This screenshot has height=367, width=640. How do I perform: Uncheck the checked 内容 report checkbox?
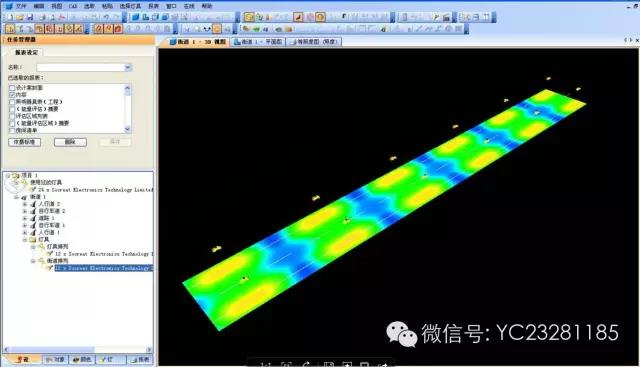(x=12, y=95)
